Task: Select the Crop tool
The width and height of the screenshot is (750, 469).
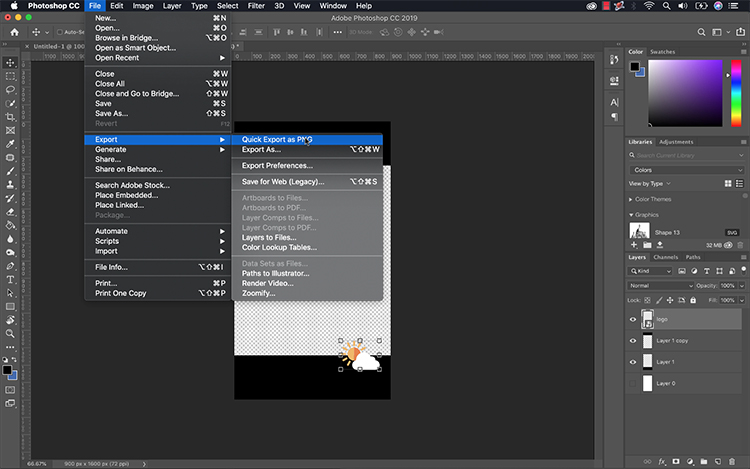Action: [x=10, y=116]
